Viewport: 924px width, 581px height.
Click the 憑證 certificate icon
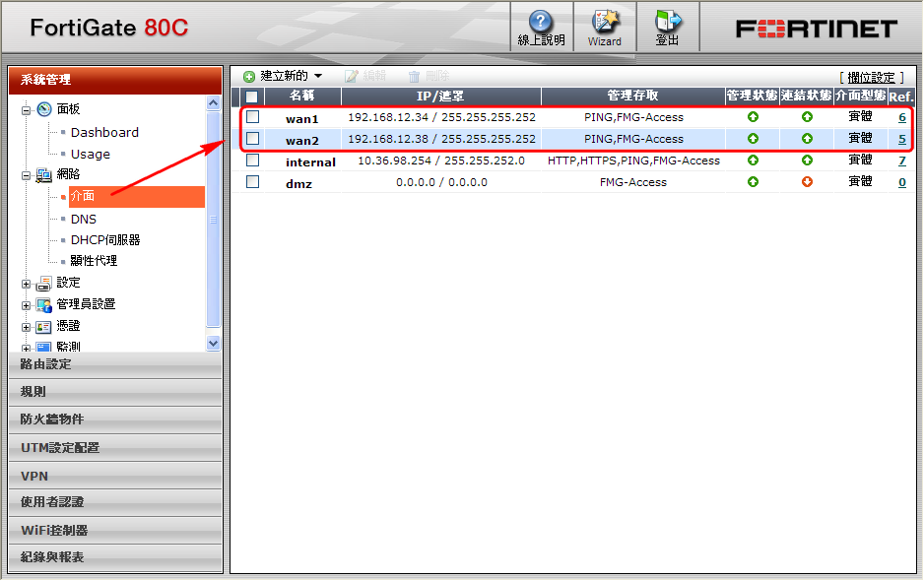coord(44,327)
